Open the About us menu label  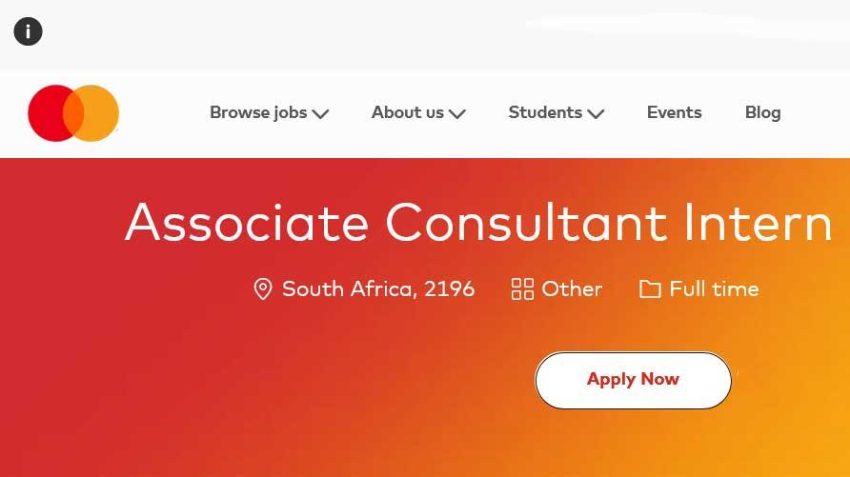[407, 112]
